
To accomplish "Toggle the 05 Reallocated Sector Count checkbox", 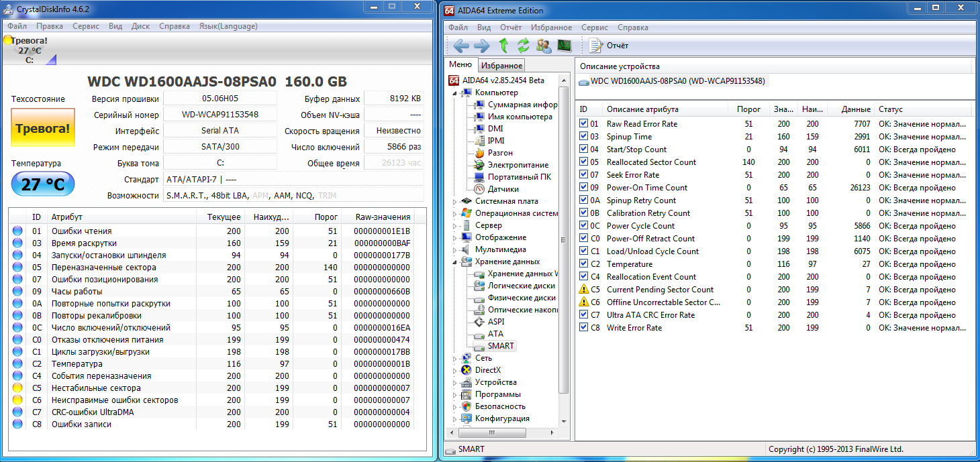I will pyautogui.click(x=584, y=162).
